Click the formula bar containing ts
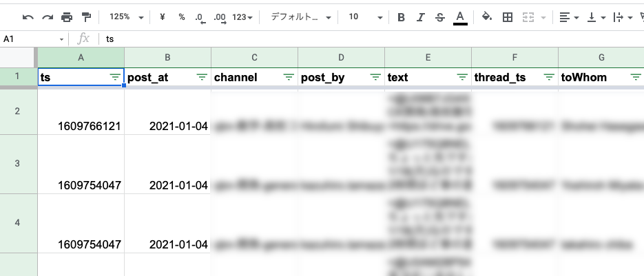 coord(373,39)
